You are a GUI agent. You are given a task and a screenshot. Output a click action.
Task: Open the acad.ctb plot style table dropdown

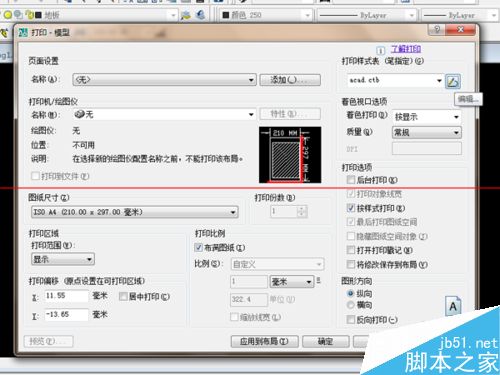click(x=396, y=80)
